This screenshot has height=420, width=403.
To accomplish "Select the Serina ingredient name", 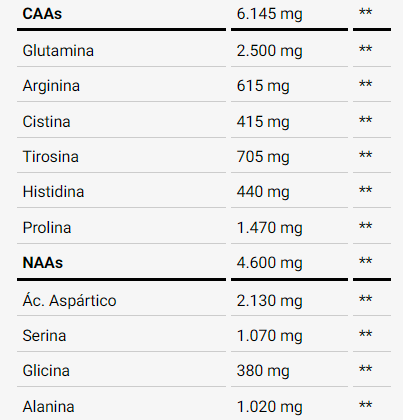I will [x=44, y=336].
